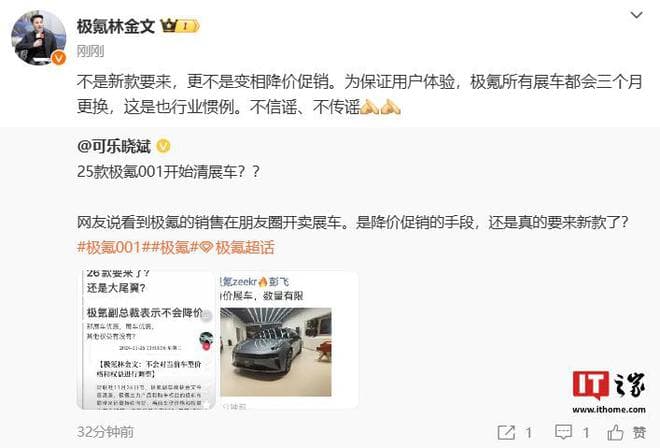Click the 赞 like label
The image size is (660, 448).
point(639,432)
